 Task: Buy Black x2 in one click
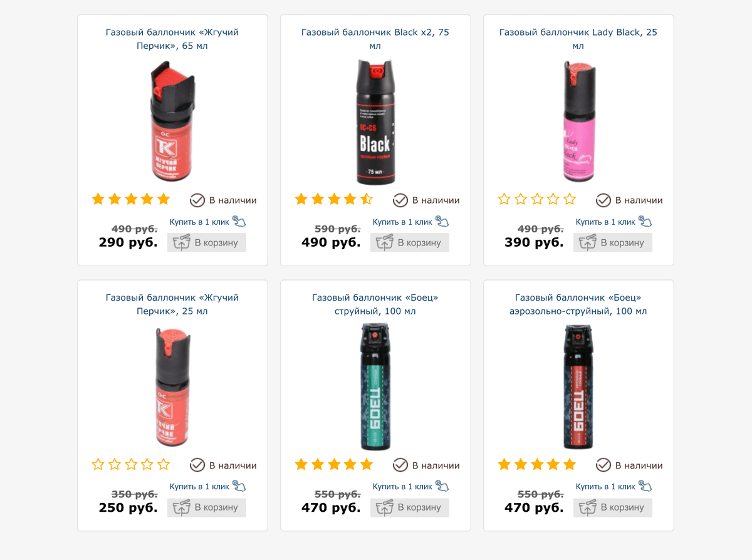[x=403, y=222]
